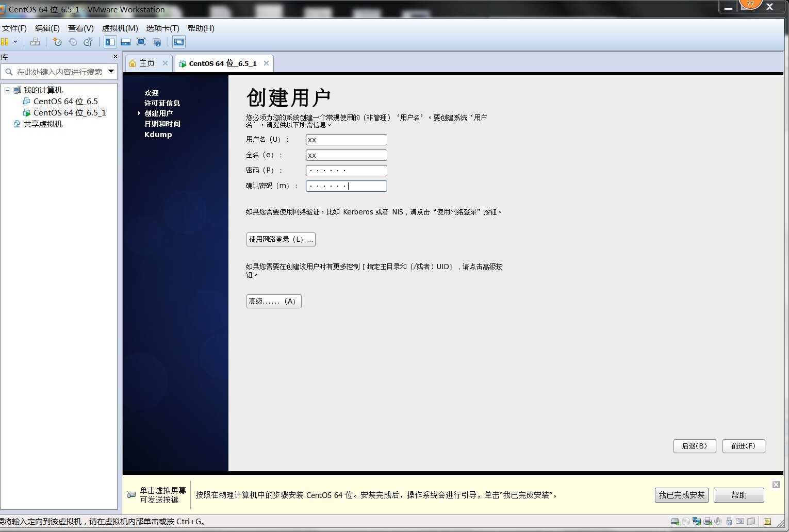Send Ctrl+Alt+Del with the keyboard toolbar icon
Image resolution: width=789 pixels, height=532 pixels.
coord(35,42)
